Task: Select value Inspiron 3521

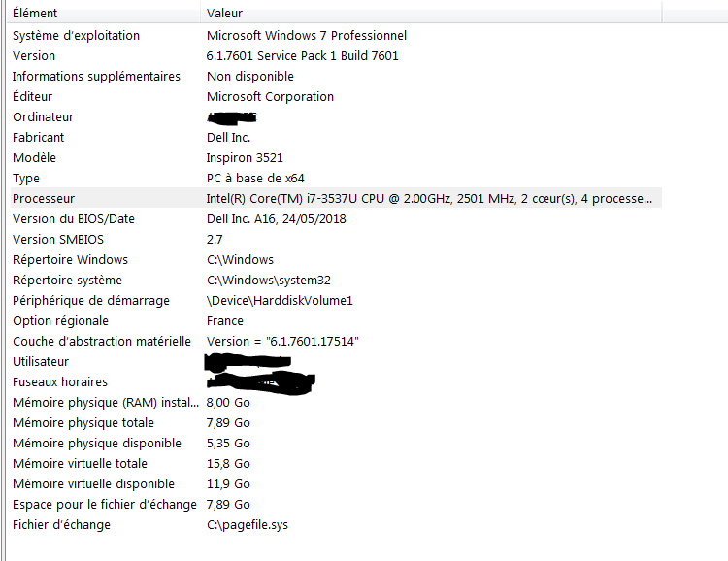Action: [245, 158]
